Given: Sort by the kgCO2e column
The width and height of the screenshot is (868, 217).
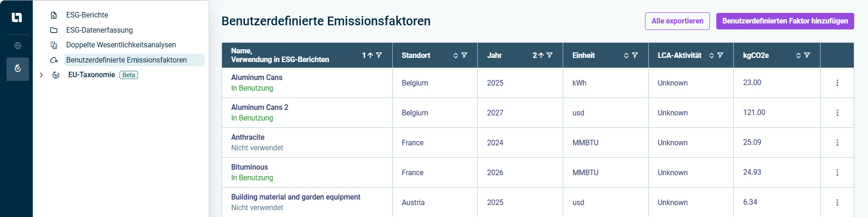Looking at the screenshot, I should point(799,55).
